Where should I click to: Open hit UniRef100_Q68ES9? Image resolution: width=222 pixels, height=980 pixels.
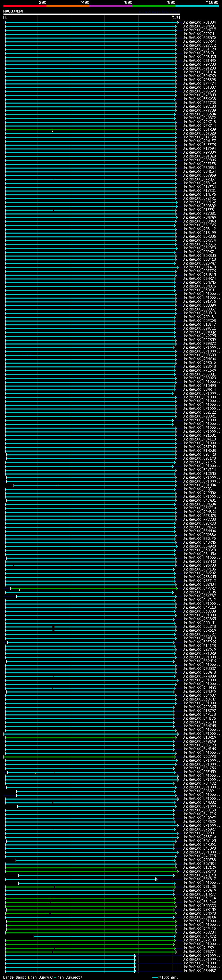[x=199, y=810]
